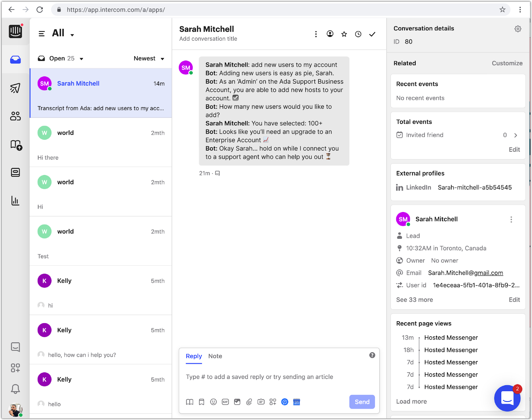This screenshot has height=420, width=532.
Task: Insert a GIF in the reply
Action: click(225, 402)
